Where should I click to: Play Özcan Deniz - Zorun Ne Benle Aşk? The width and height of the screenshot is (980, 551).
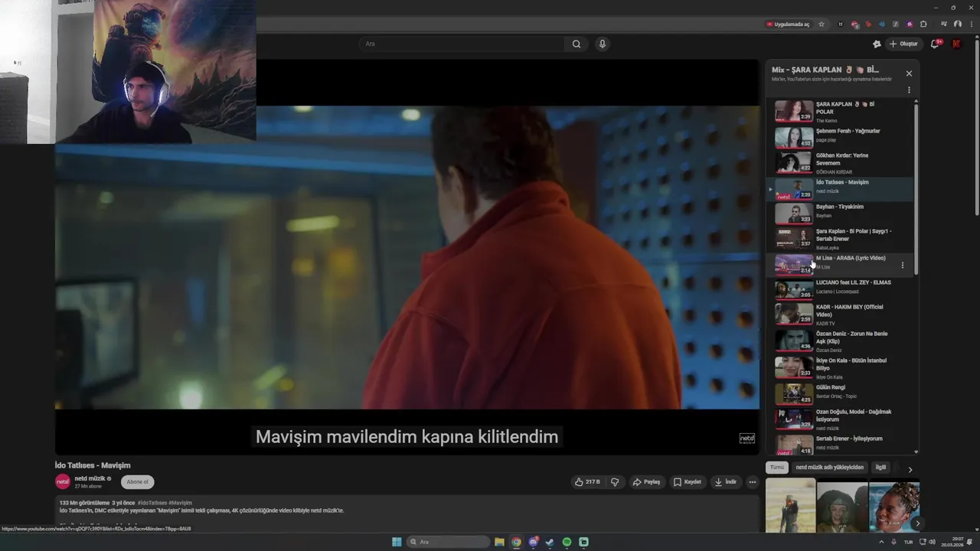coord(840,341)
